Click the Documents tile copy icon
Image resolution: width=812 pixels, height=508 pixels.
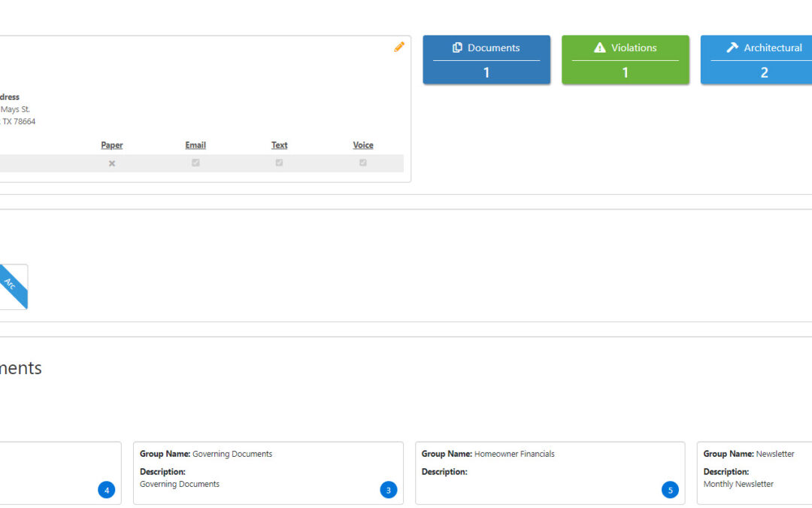pyautogui.click(x=457, y=47)
